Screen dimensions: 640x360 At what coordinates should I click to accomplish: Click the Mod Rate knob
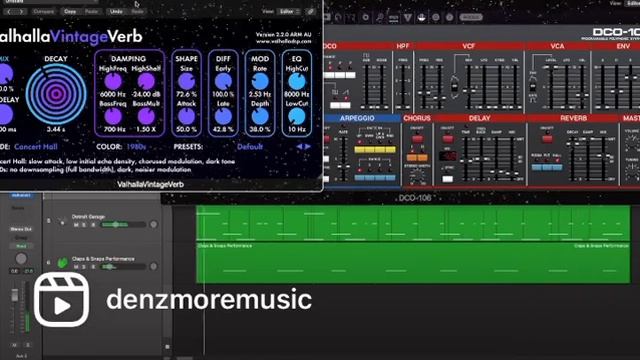[260, 81]
